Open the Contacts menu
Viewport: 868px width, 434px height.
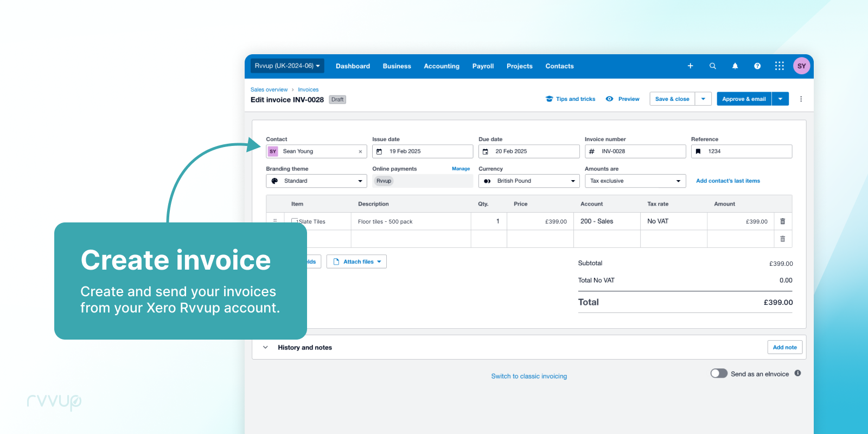pyautogui.click(x=559, y=66)
